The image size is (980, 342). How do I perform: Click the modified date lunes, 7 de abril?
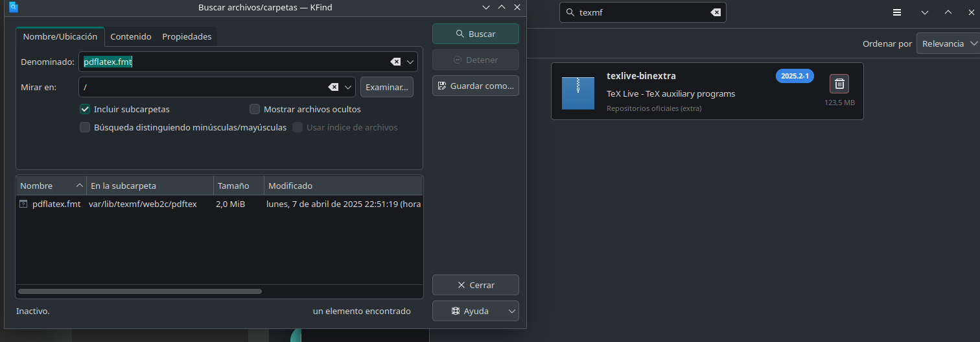344,204
